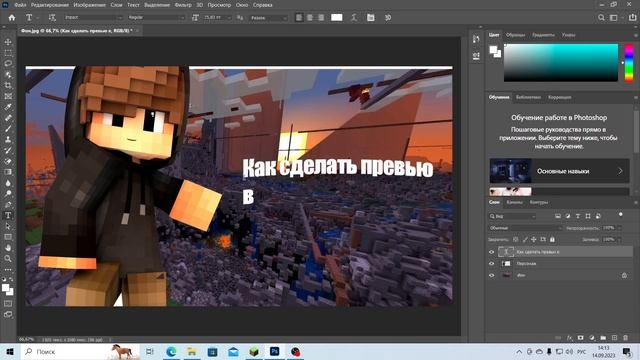Image resolution: width=640 pixels, height=360 pixels.
Task: Left align the text
Action: pyautogui.click(x=299, y=18)
